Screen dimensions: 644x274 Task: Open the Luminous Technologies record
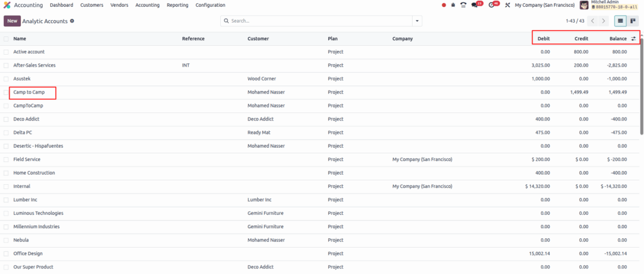point(38,213)
